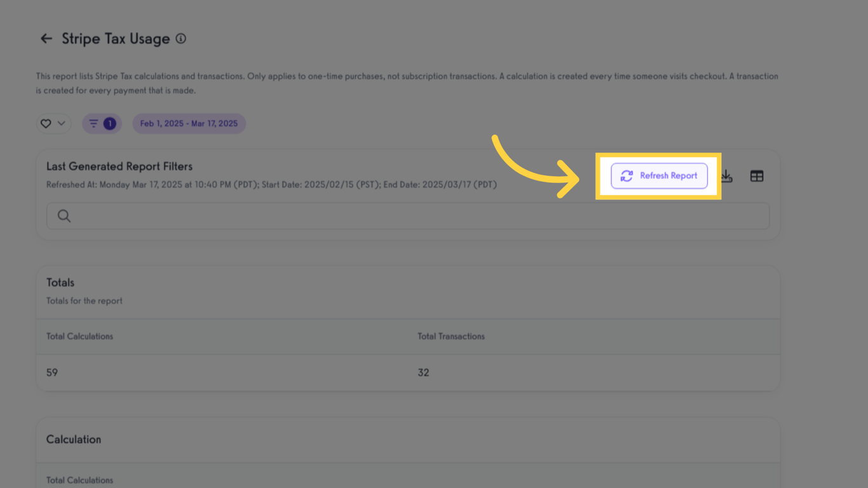Select the total calculations value 59
The width and height of the screenshot is (868, 488).
pyautogui.click(x=52, y=372)
